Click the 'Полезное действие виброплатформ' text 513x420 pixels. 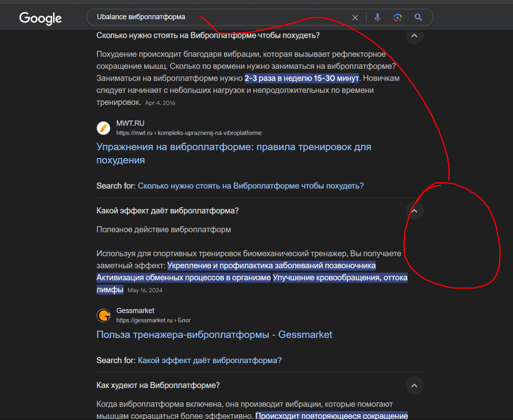(x=164, y=230)
